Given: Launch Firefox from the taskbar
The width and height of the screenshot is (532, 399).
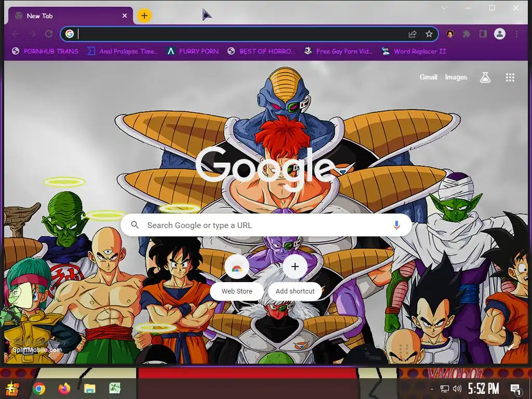Looking at the screenshot, I should point(64,388).
